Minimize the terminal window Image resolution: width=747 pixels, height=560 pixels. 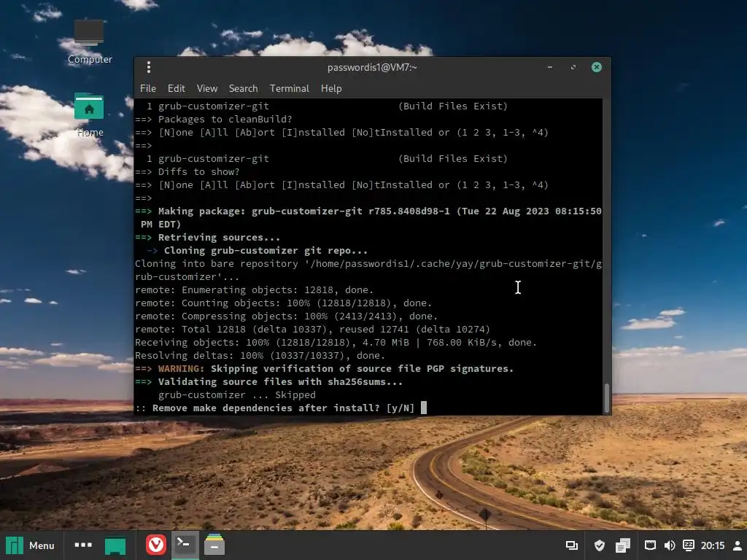coord(550,67)
